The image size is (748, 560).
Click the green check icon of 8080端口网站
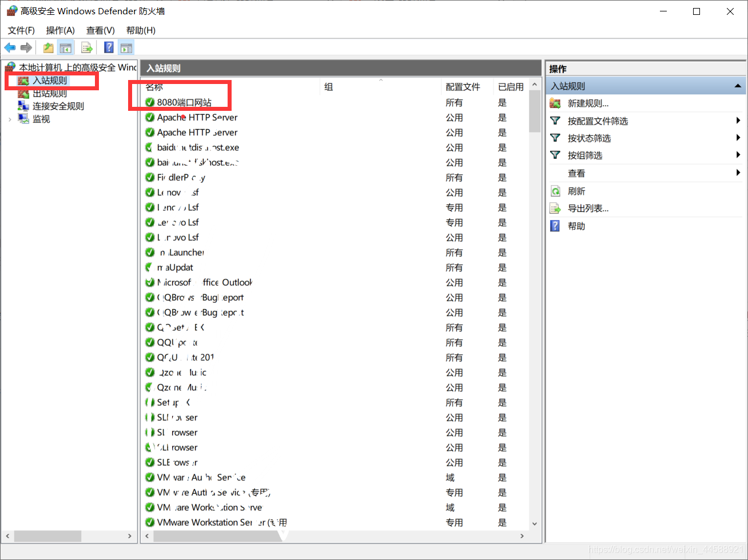(150, 102)
